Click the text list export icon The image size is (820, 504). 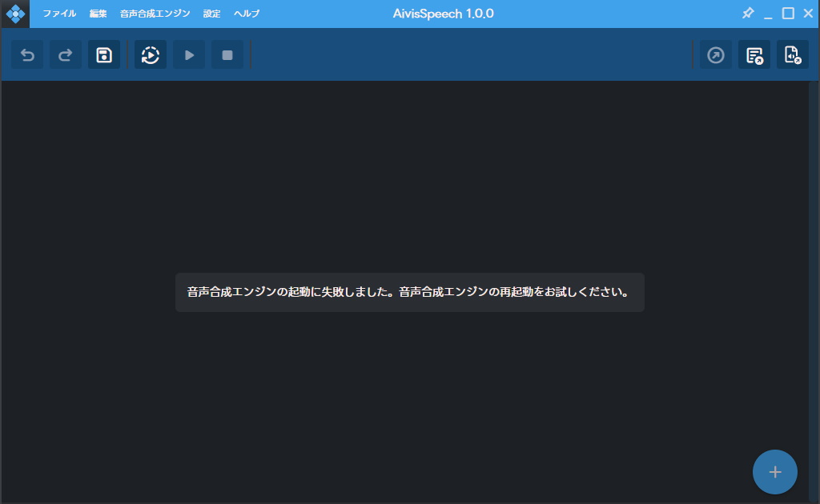(754, 55)
